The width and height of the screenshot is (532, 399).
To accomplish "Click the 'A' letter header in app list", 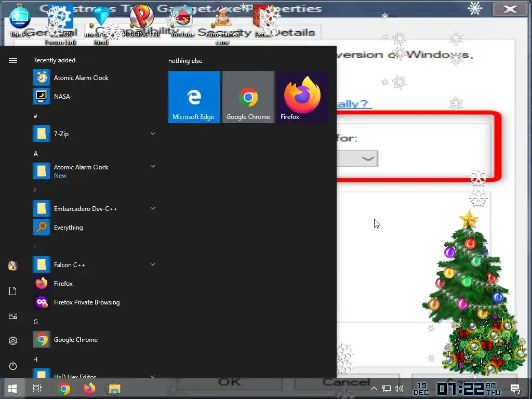I will click(x=35, y=154).
